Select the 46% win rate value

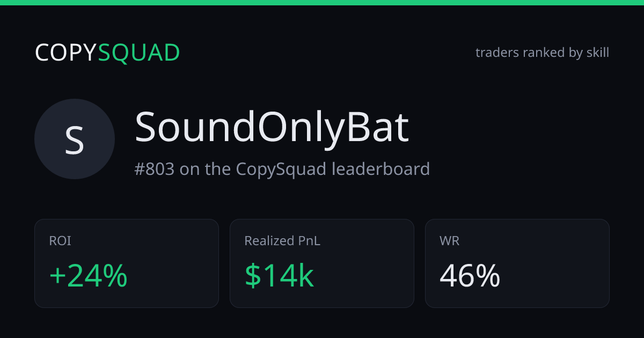pos(470,276)
